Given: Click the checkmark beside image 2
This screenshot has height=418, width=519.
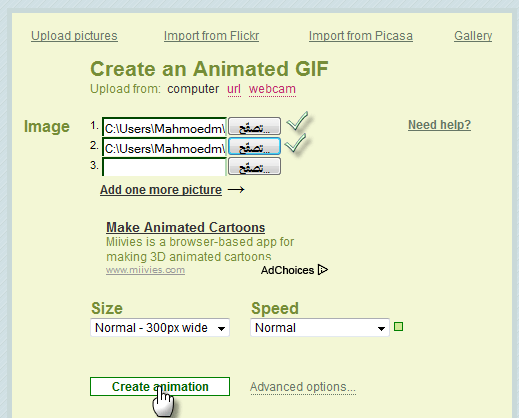Looking at the screenshot, I should click(x=296, y=143).
